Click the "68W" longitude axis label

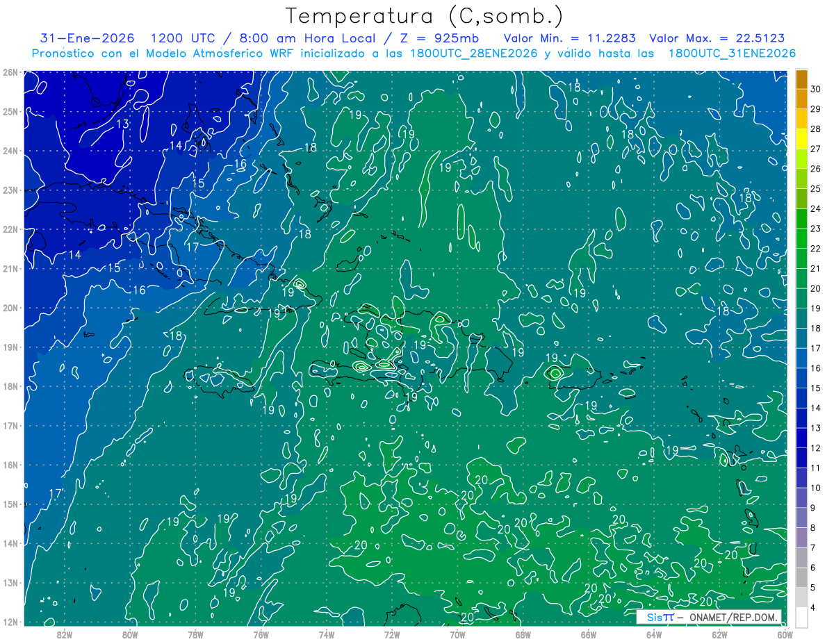523,634
